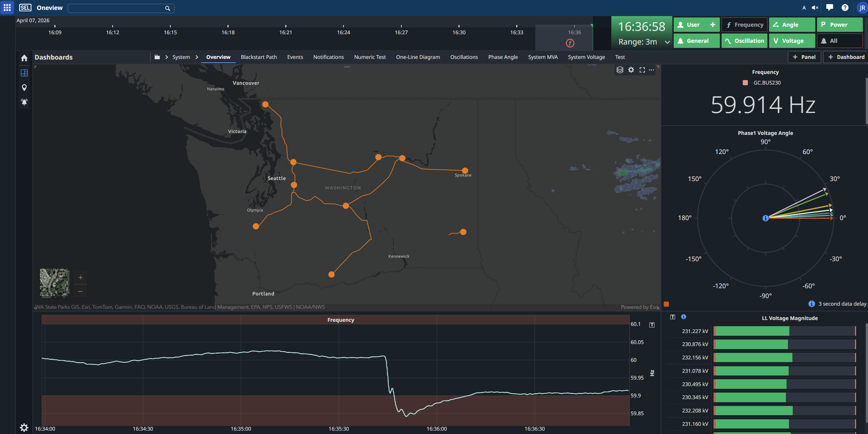Click the current time 16:36:58 display
The image size is (868, 434).
[x=642, y=27]
